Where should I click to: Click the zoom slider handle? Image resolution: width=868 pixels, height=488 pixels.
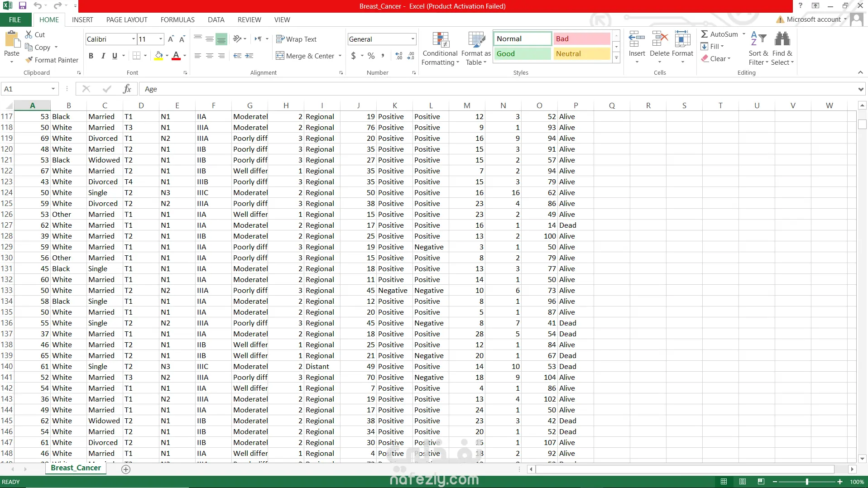click(807, 482)
